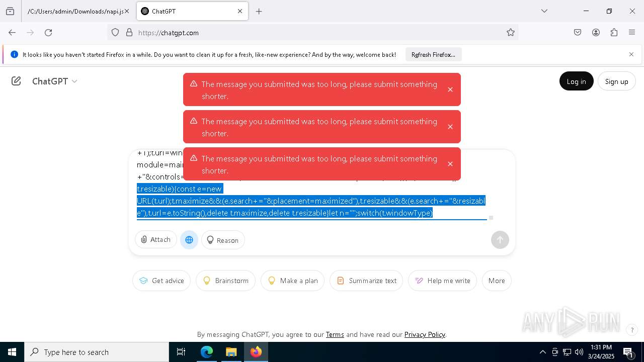Choose the Make a plan suggestion
This screenshot has height=362, width=644.
292,281
